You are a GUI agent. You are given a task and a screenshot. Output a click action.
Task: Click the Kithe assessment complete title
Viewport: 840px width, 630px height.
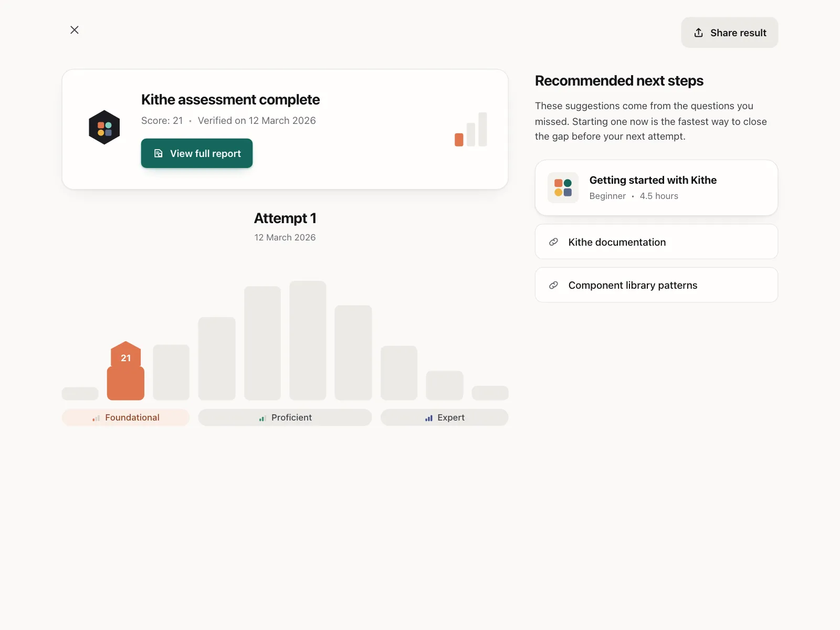230,99
